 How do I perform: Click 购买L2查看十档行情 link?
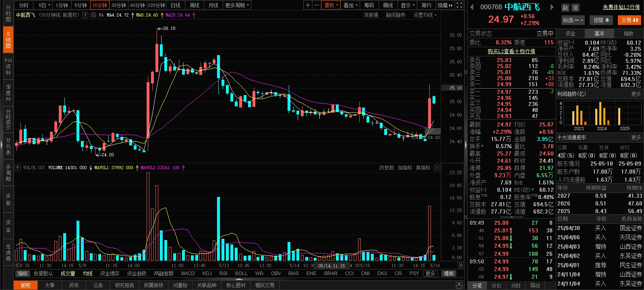511,51
